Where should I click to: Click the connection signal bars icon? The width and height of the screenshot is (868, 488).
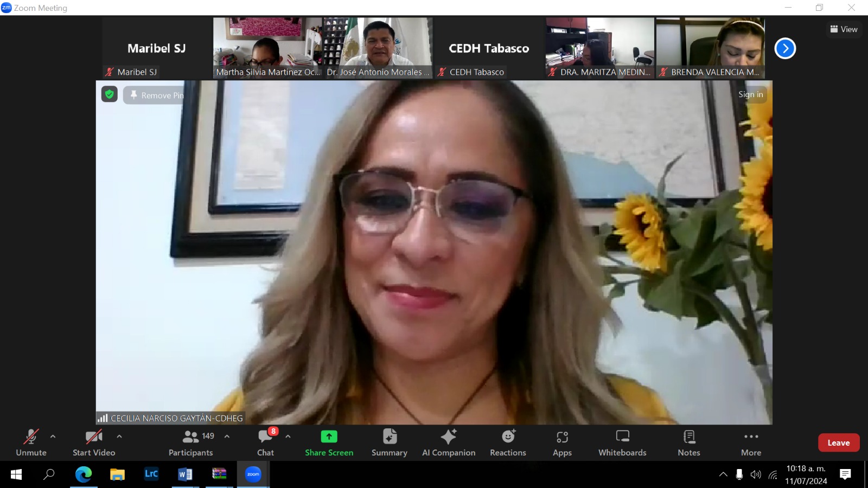(x=103, y=418)
